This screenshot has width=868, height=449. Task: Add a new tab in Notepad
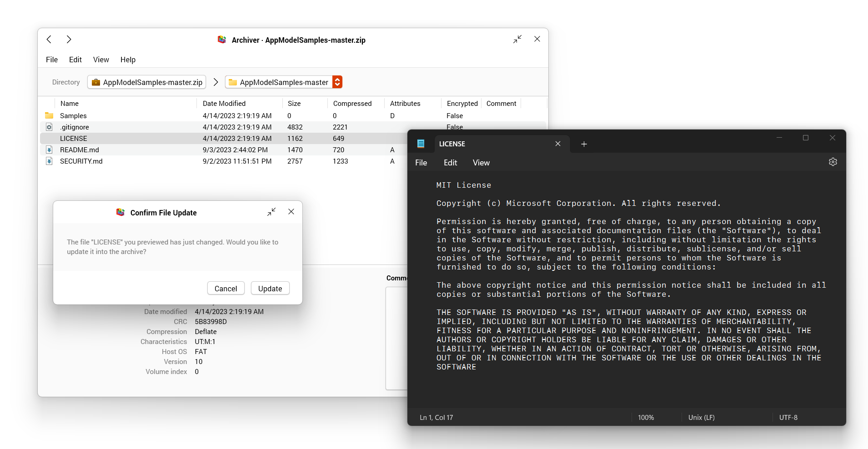584,144
